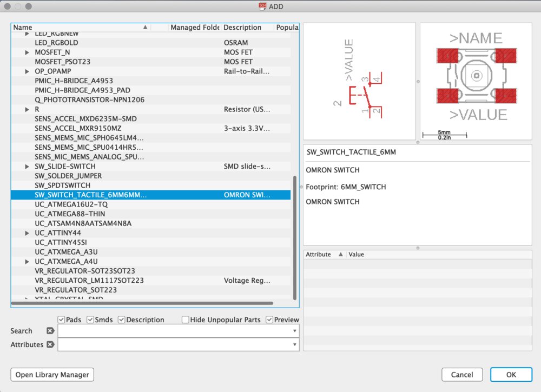Click the Open Library Manager button
Image resolution: width=541 pixels, height=392 pixels.
[52, 375]
